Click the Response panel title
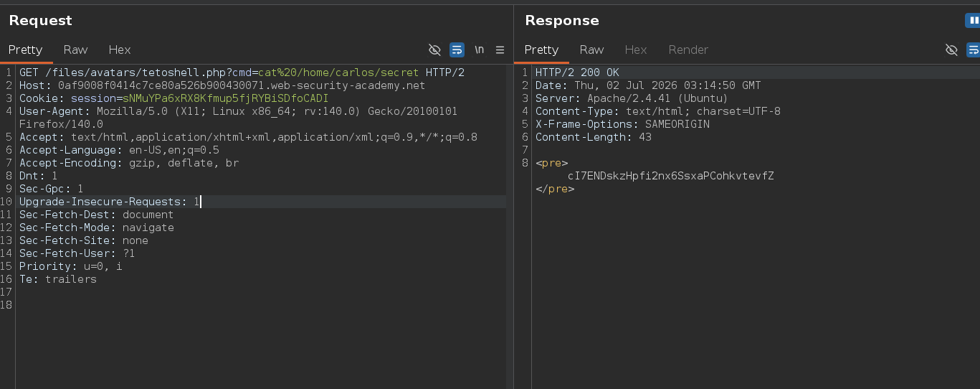This screenshot has width=980, height=389. [562, 21]
